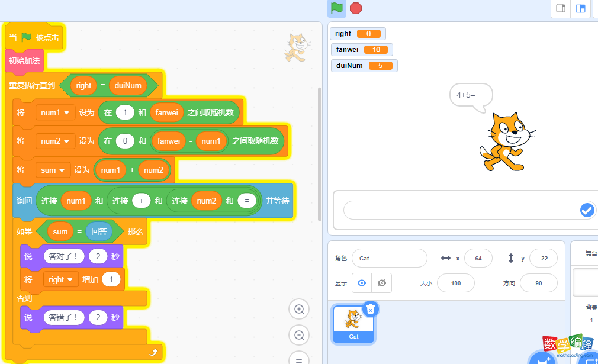Edit the '答对了！' text in say block

[64, 256]
